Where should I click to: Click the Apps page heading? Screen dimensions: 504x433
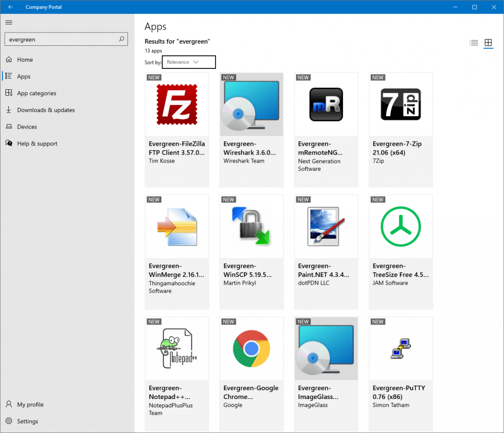(156, 27)
